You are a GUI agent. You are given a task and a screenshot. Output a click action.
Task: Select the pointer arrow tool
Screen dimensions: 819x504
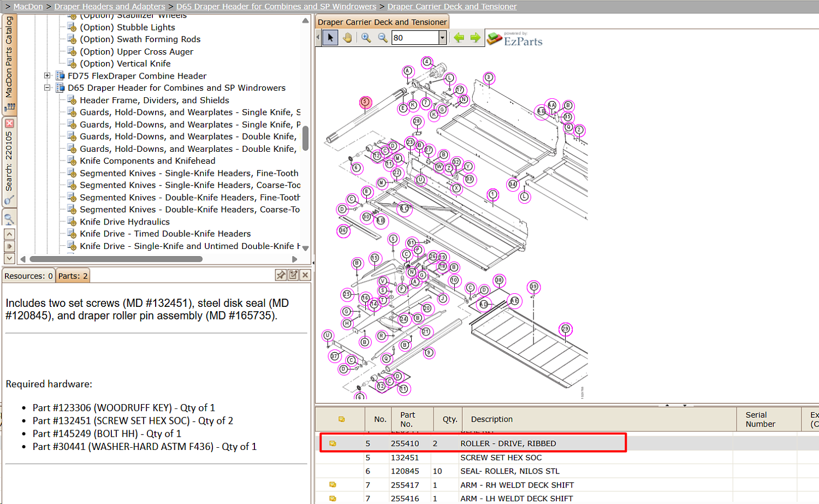click(330, 38)
